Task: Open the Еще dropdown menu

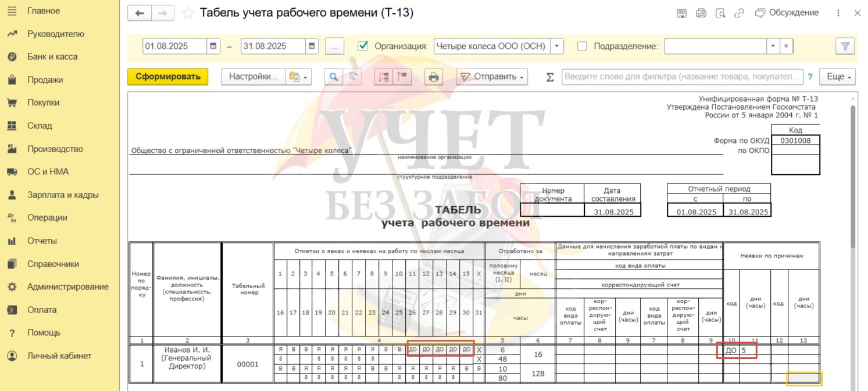Action: [x=838, y=77]
